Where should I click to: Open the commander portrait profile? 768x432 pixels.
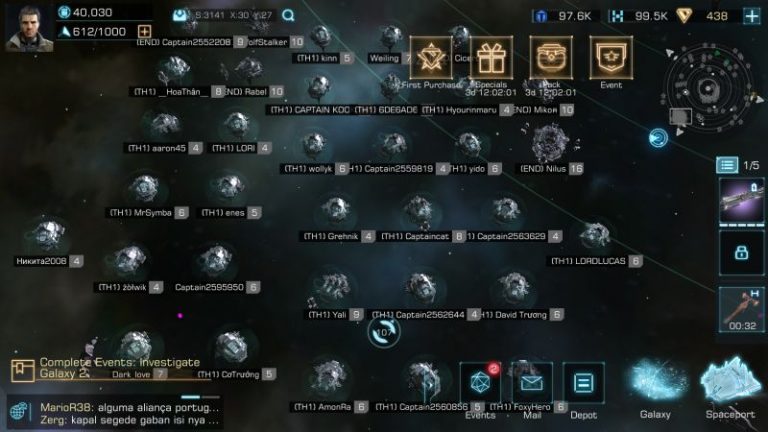click(29, 27)
